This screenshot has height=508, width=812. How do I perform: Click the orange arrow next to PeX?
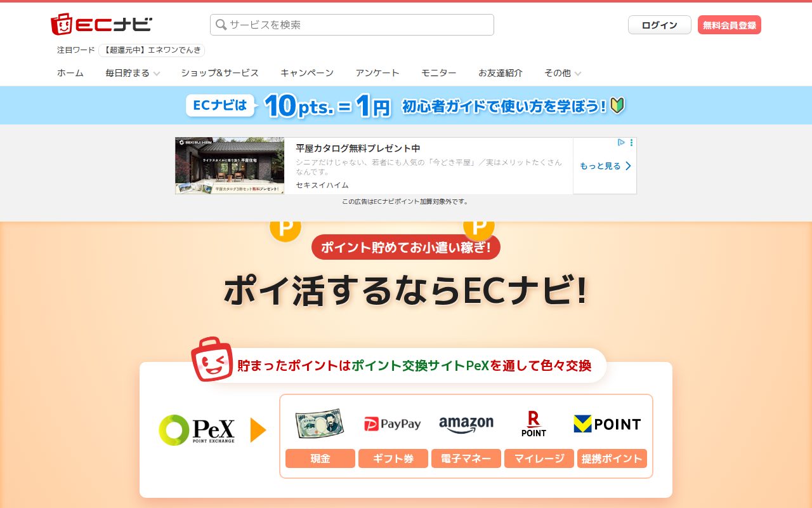pos(258,430)
